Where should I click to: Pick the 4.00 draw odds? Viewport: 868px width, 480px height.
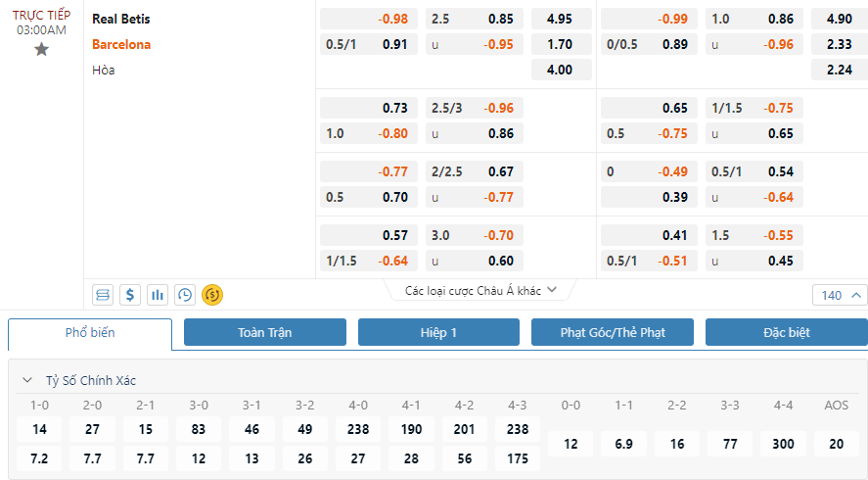coord(561,70)
